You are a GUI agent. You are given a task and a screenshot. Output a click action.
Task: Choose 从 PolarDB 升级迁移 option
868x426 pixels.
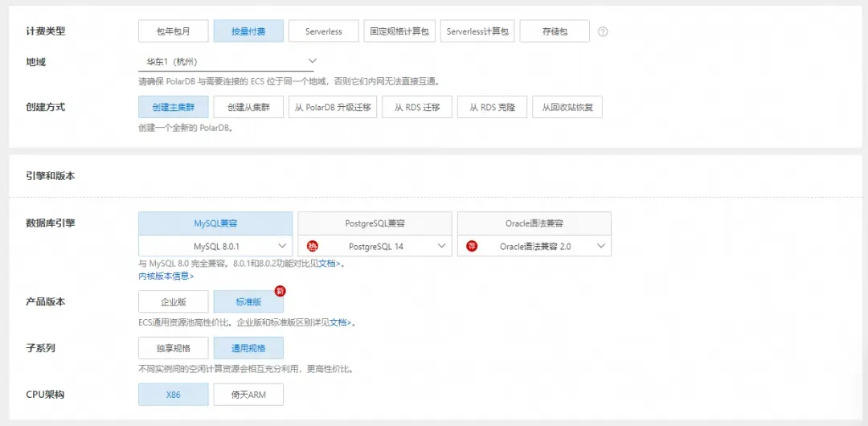point(333,107)
